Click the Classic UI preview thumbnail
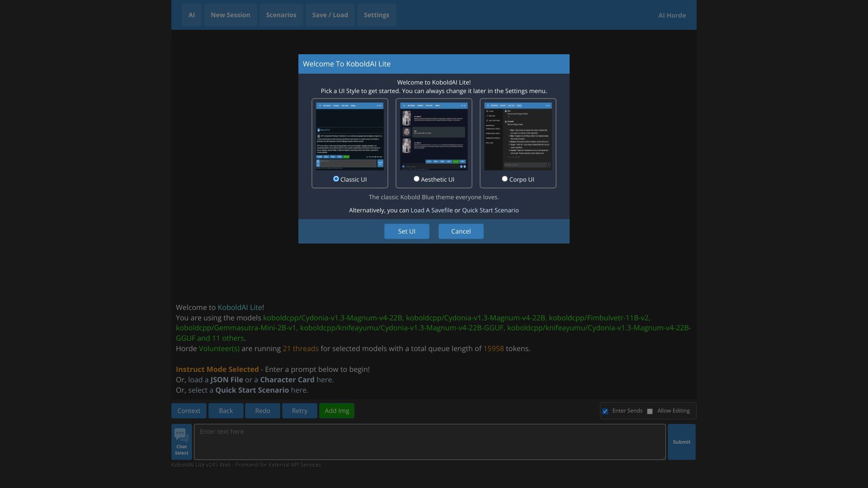Viewport: 868px width, 488px height. click(x=350, y=136)
